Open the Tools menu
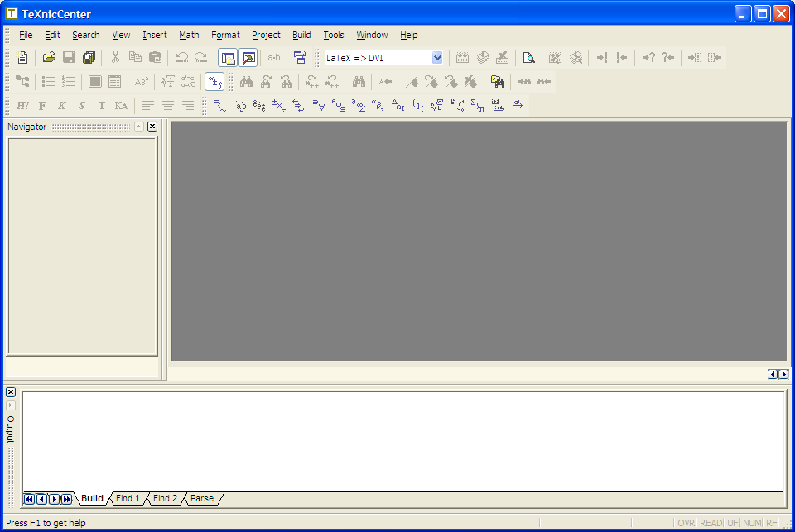795x532 pixels. [x=334, y=35]
